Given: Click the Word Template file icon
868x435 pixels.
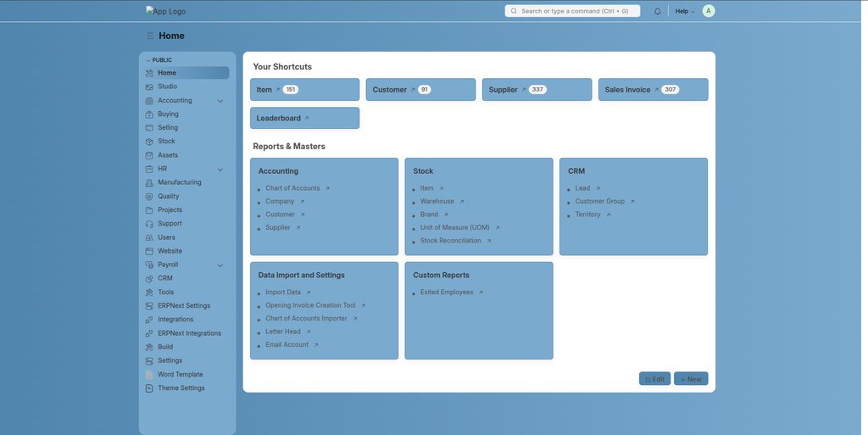Looking at the screenshot, I should click(x=149, y=375).
